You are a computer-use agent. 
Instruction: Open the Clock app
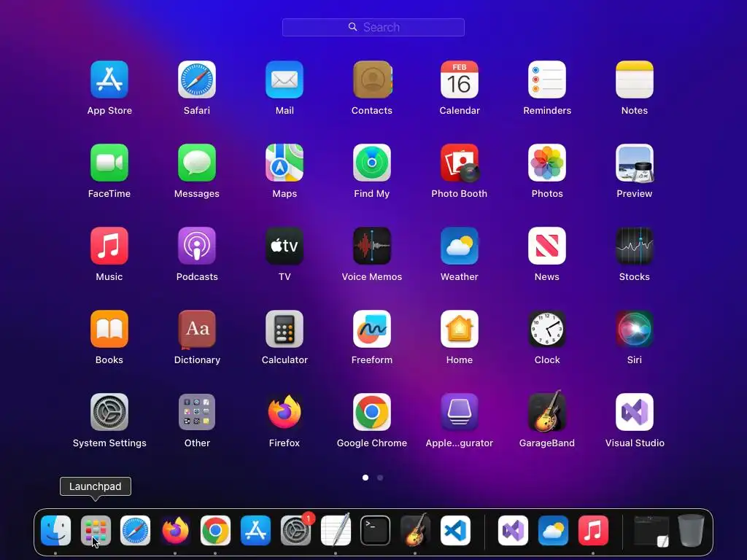click(x=547, y=329)
